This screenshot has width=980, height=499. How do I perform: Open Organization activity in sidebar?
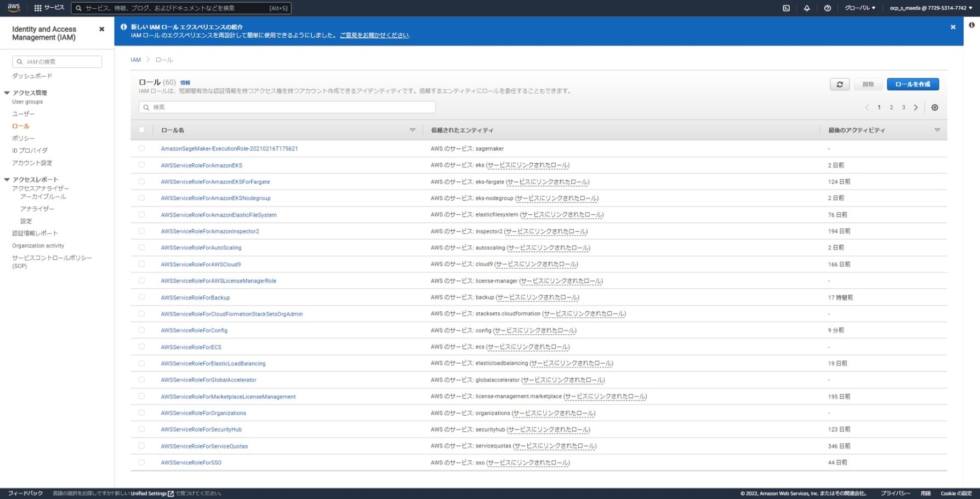[x=38, y=246]
